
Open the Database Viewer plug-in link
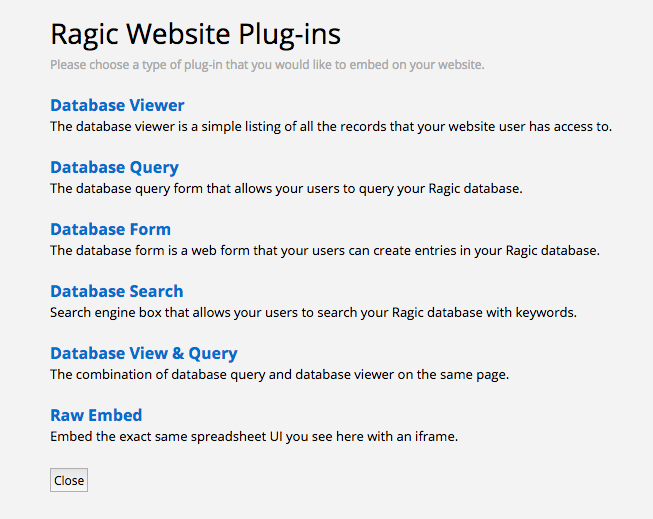(117, 105)
